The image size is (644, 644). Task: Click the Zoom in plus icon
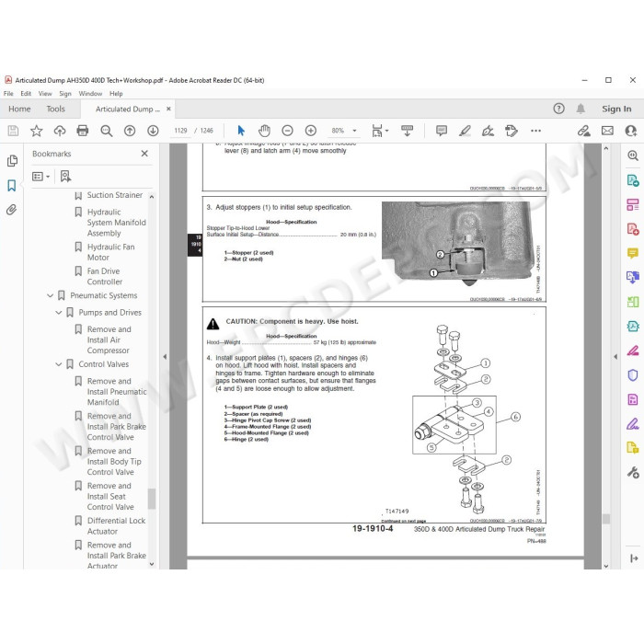311,131
